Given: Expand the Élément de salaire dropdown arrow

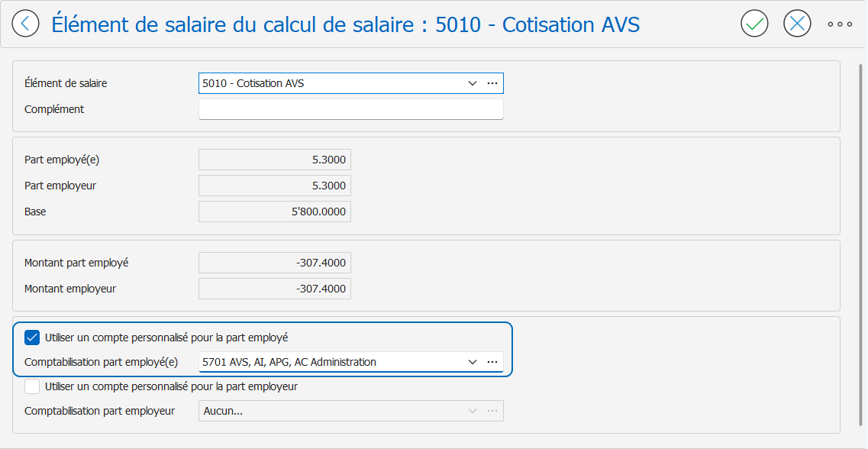Looking at the screenshot, I should coord(473,83).
